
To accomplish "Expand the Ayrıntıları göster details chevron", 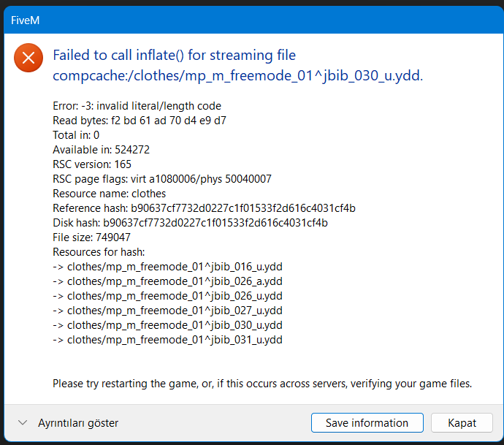I will tap(23, 423).
